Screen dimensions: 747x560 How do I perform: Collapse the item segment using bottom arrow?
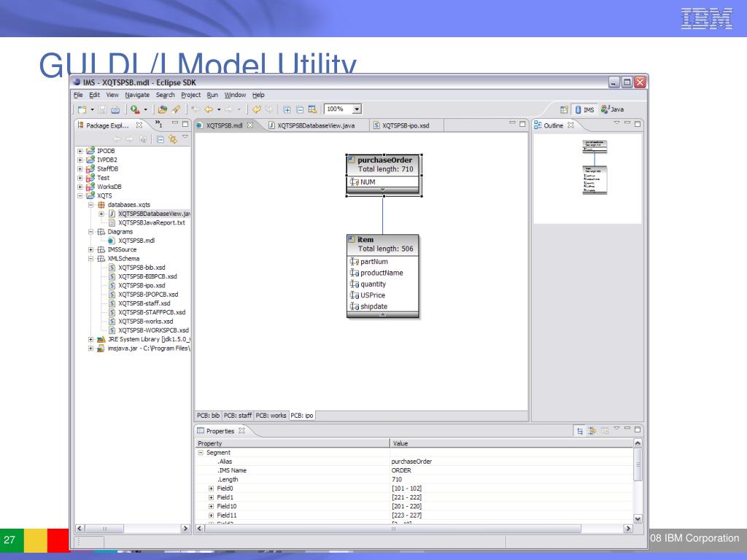[382, 315]
